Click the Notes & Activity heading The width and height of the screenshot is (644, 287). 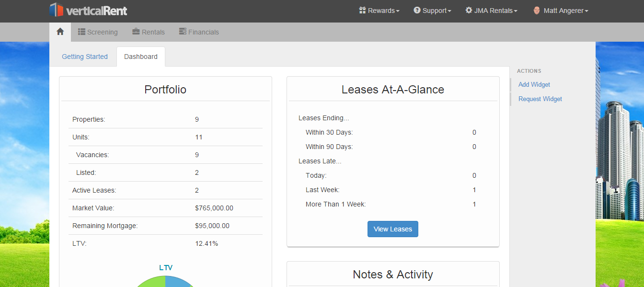[393, 275]
